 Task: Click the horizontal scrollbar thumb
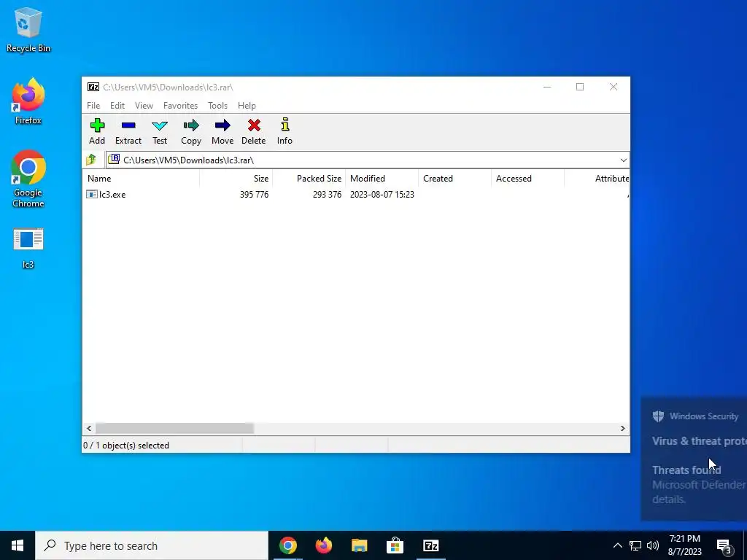pos(174,429)
